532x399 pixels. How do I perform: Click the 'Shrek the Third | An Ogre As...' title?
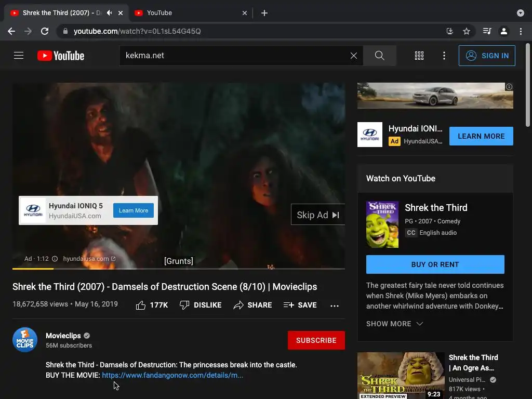click(473, 362)
